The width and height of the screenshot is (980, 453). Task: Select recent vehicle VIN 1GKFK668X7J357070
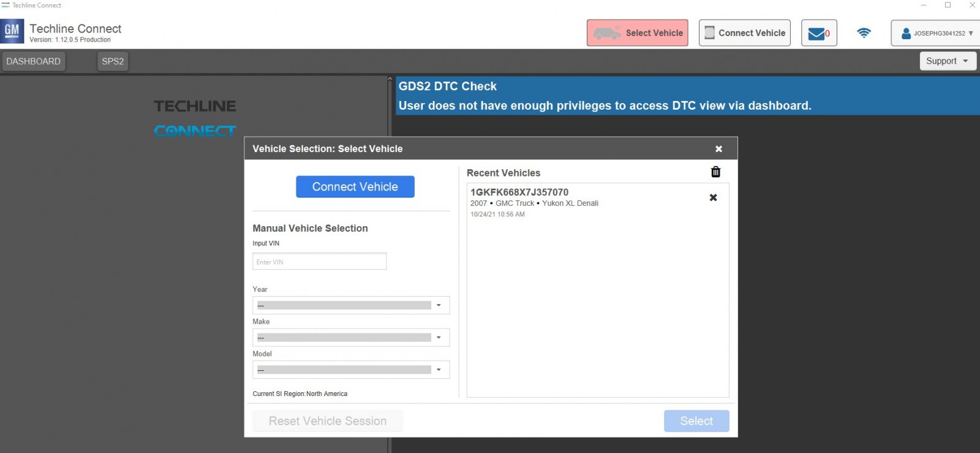tap(519, 192)
